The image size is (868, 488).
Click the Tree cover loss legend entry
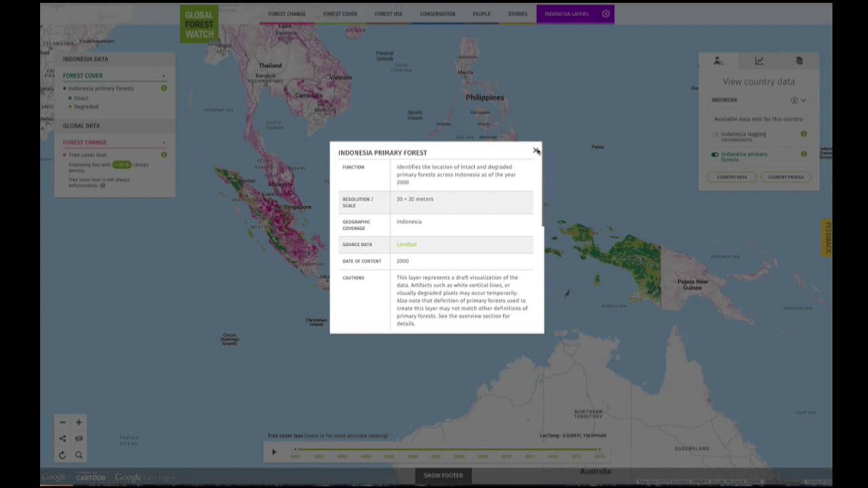coord(87,155)
